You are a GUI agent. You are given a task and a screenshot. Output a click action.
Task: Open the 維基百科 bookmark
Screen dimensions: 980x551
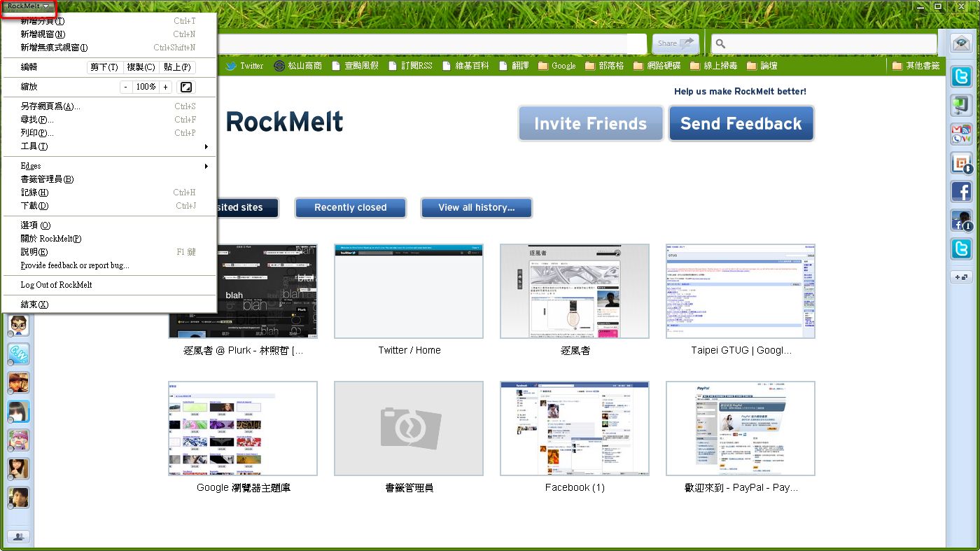tap(465, 66)
